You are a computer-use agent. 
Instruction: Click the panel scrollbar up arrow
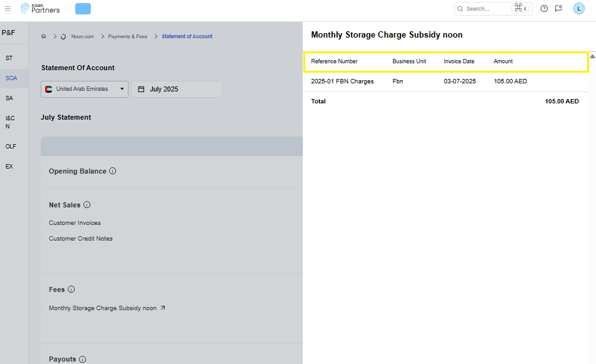pyautogui.click(x=592, y=56)
